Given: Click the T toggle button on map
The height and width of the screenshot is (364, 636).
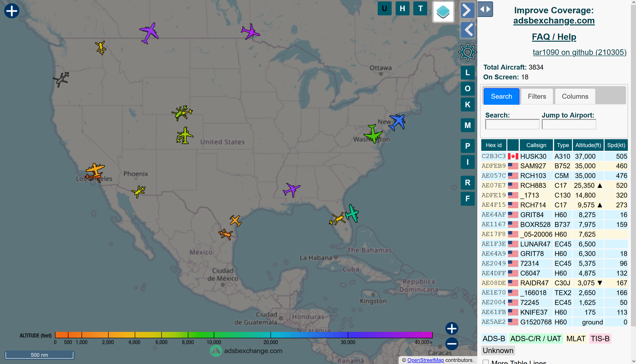Looking at the screenshot, I should [x=420, y=9].
